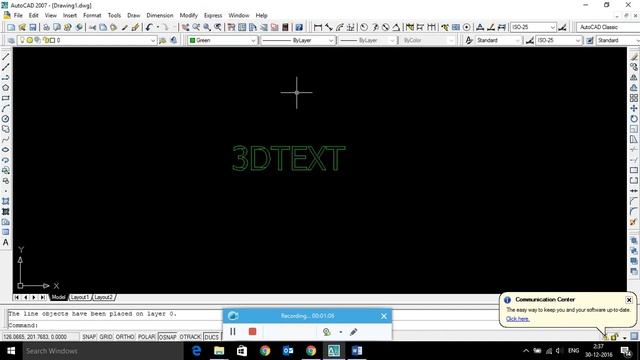
Task: Click the 'Click here' link in Communication Center
Action: pyautogui.click(x=518, y=319)
